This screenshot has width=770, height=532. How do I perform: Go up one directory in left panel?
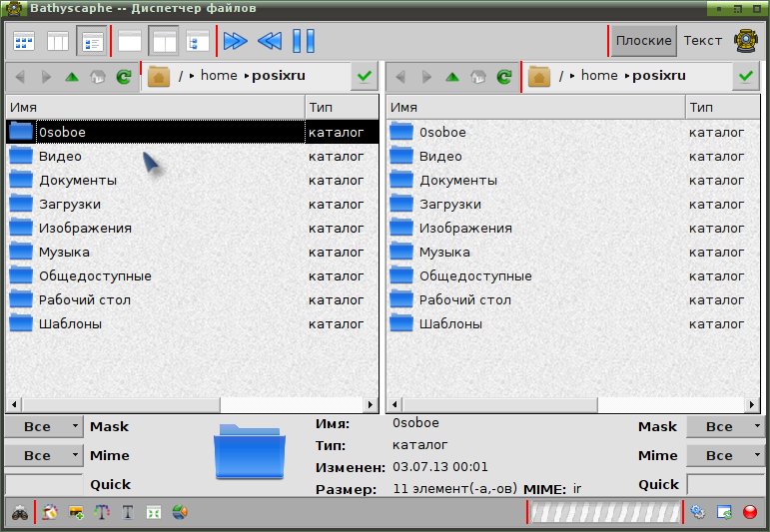[x=72, y=77]
